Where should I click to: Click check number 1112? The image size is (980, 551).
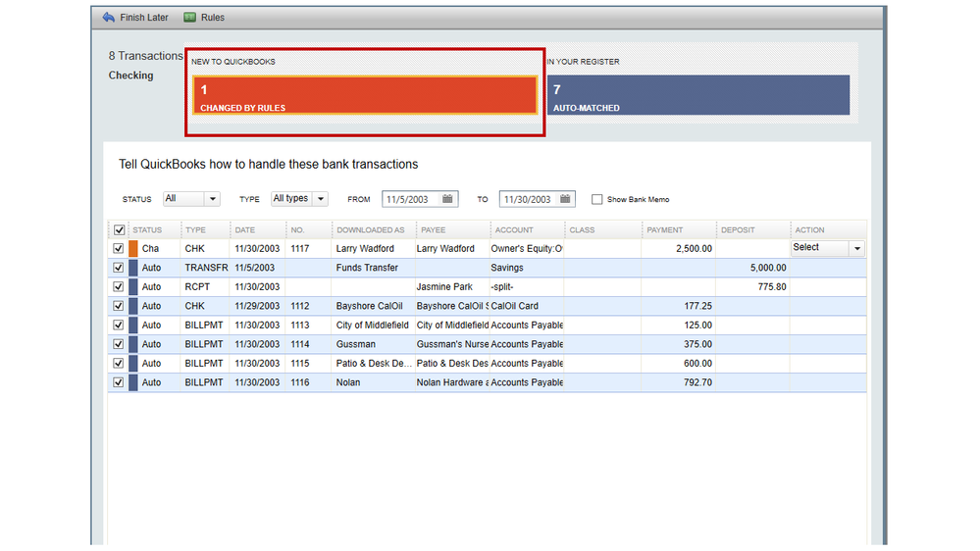[x=300, y=306]
